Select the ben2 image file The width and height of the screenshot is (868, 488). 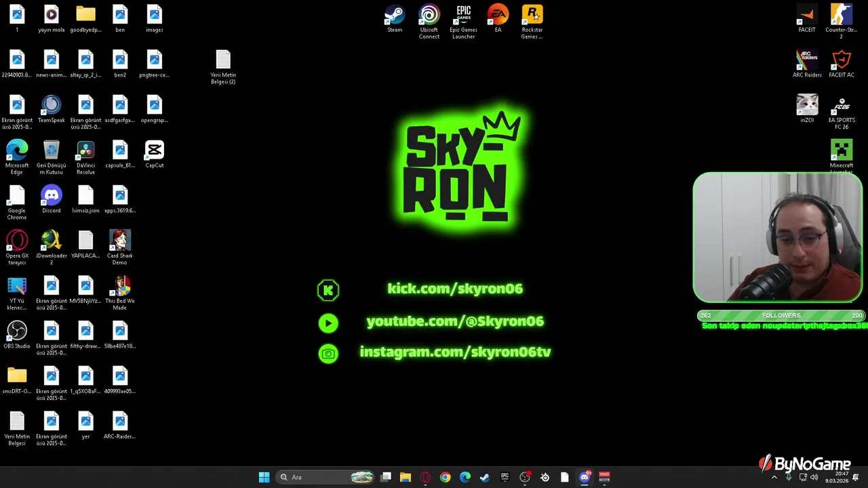(x=120, y=64)
